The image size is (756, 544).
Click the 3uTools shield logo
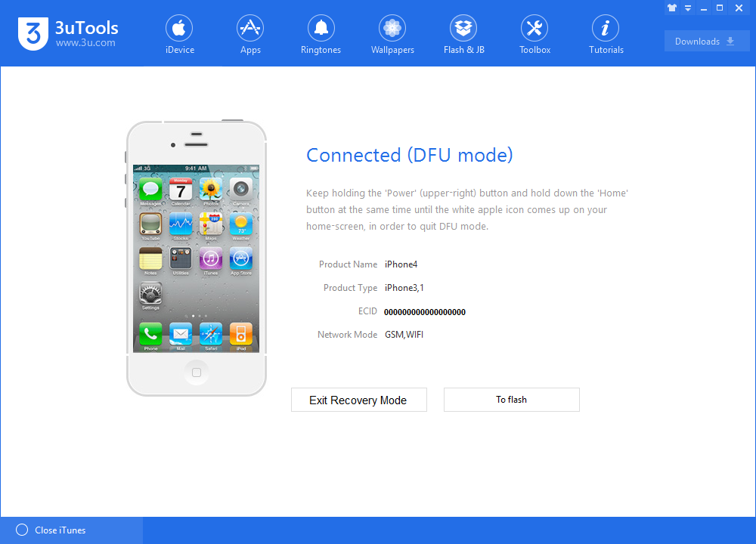click(x=33, y=34)
